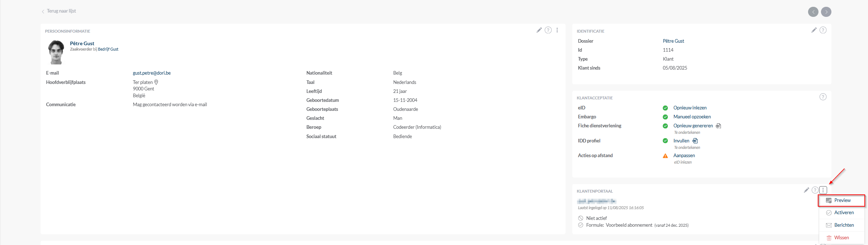
Task: Select Preview from the Klantenportaal menu
Action: [842, 201]
